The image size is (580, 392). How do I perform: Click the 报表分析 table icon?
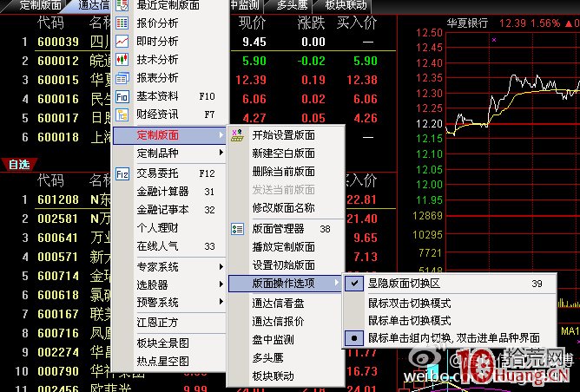point(122,78)
